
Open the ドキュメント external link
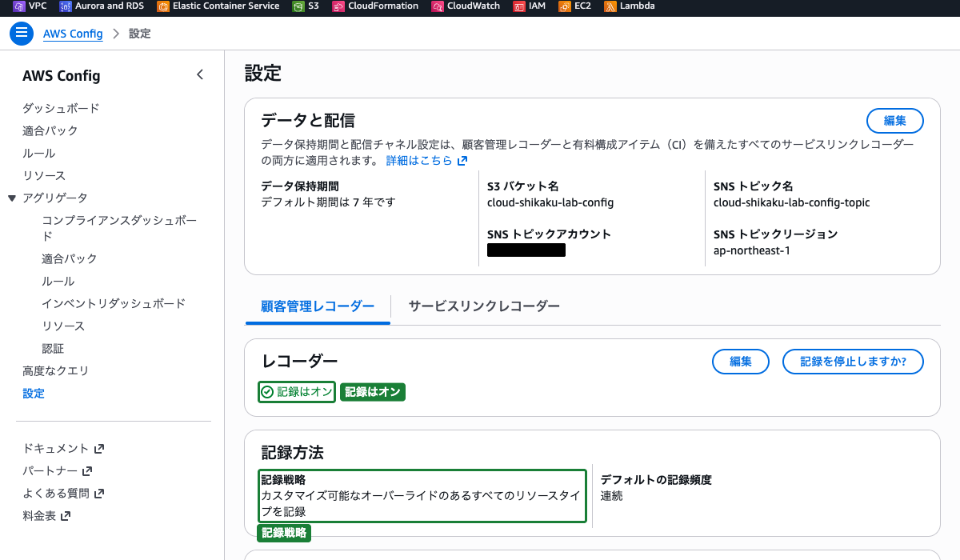tap(63, 449)
